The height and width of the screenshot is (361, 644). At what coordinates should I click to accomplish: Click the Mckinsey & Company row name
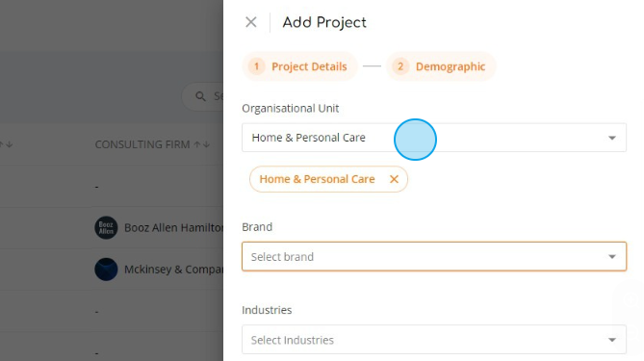coord(173,270)
